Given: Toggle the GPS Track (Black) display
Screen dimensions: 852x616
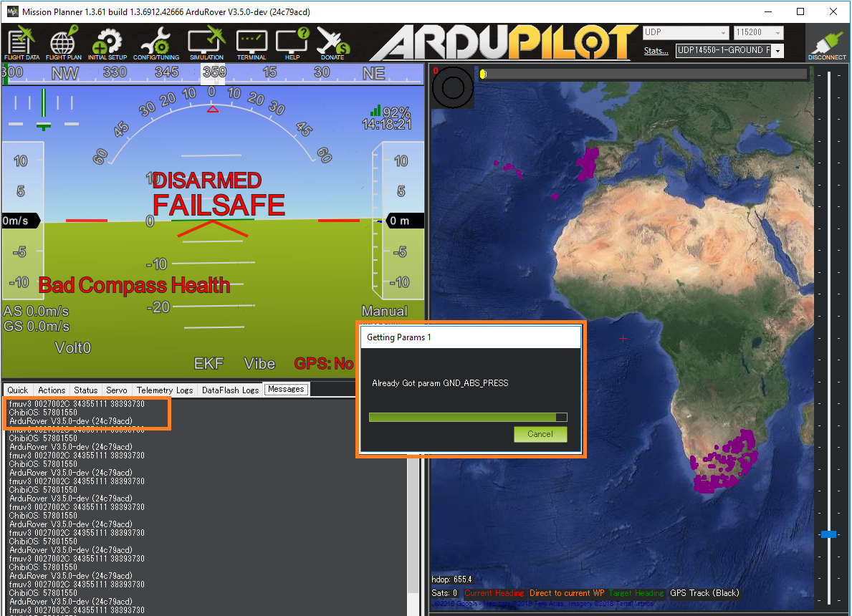Looking at the screenshot, I should (x=704, y=593).
